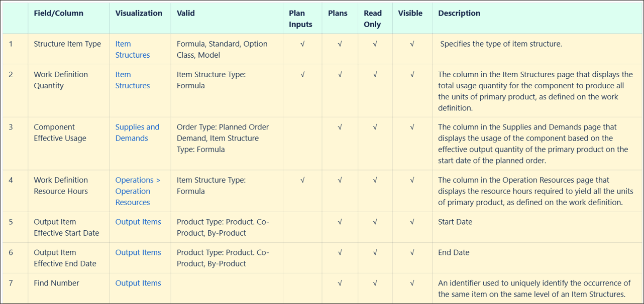Image resolution: width=644 pixels, height=304 pixels.
Task: Click the Structure Item Type field name
Action: (x=67, y=44)
